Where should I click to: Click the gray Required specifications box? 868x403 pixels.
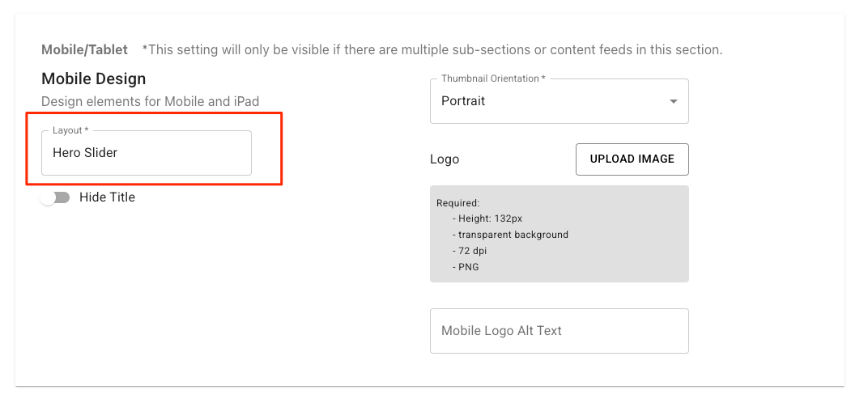pyautogui.click(x=560, y=234)
